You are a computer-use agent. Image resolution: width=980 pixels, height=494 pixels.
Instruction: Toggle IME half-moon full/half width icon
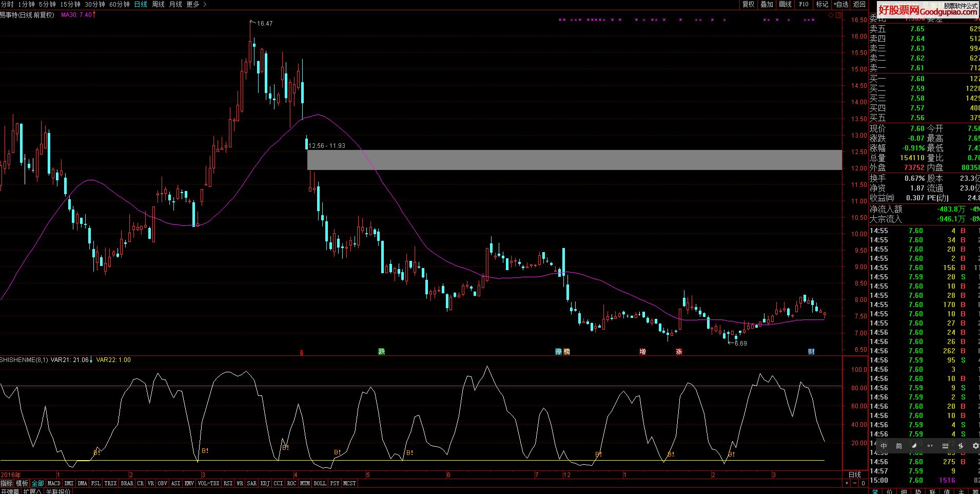coord(914,446)
